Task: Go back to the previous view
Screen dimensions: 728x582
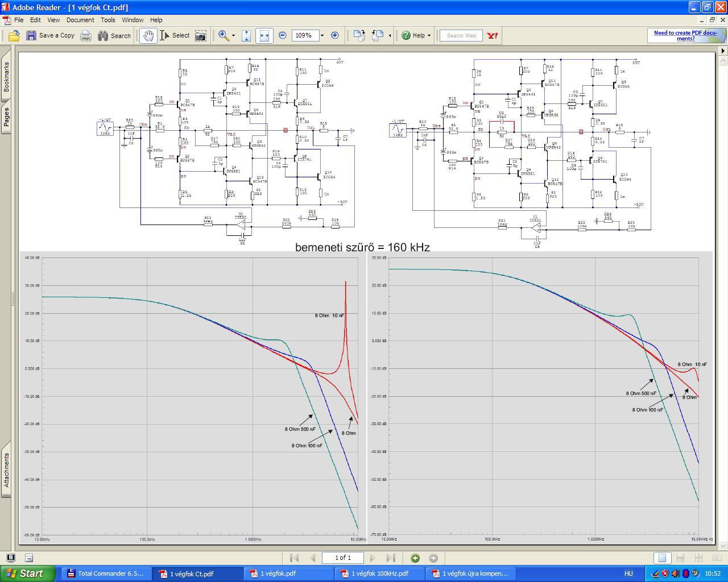Action: tap(415, 558)
